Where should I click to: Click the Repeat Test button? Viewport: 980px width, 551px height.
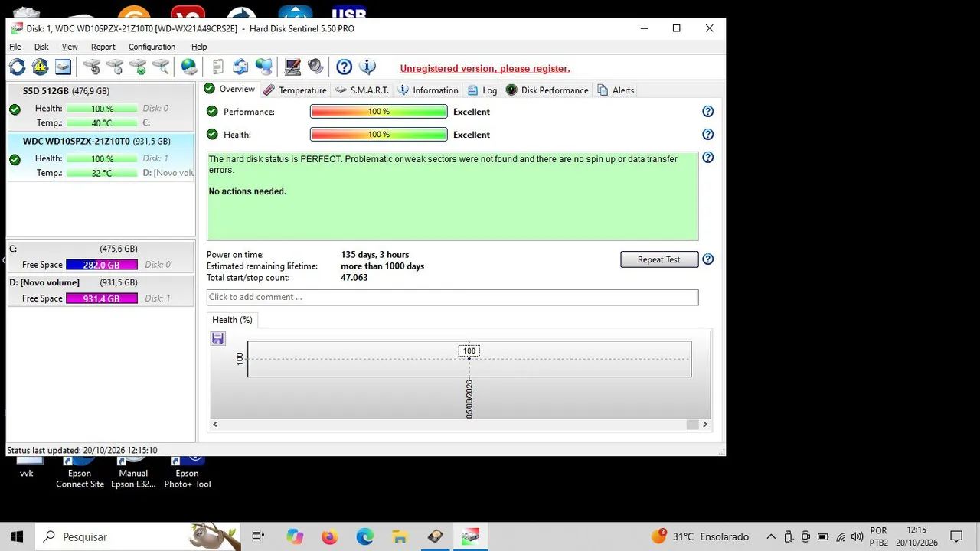pyautogui.click(x=659, y=259)
